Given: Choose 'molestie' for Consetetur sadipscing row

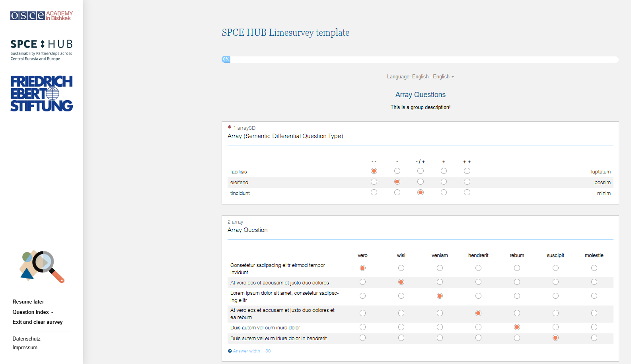Looking at the screenshot, I should [x=594, y=268].
